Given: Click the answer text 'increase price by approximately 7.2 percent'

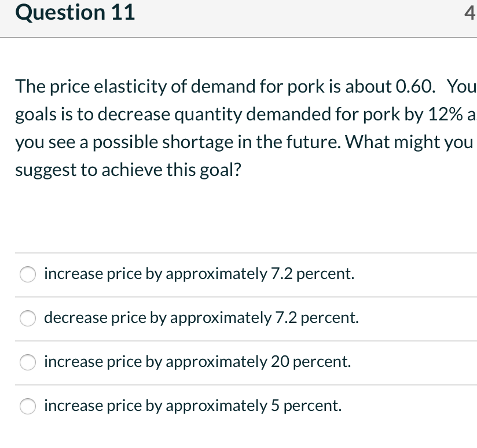Looking at the screenshot, I should pyautogui.click(x=199, y=274).
